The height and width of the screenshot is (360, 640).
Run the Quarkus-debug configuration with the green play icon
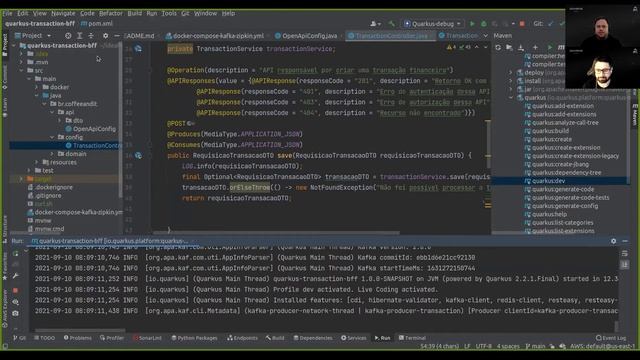pos(472,24)
